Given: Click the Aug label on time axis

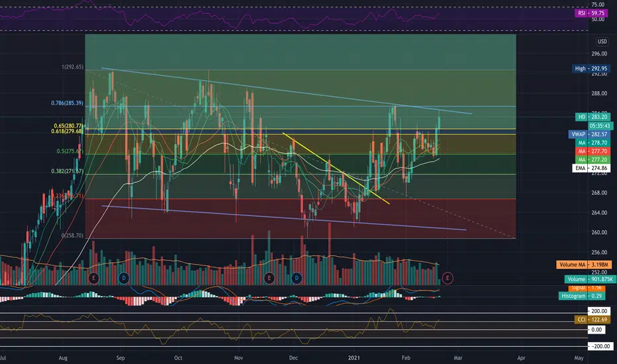Looking at the screenshot, I should click(x=63, y=357).
